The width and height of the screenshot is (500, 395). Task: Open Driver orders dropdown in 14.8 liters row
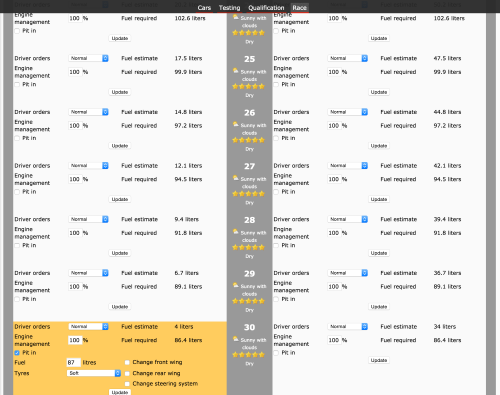point(88,112)
